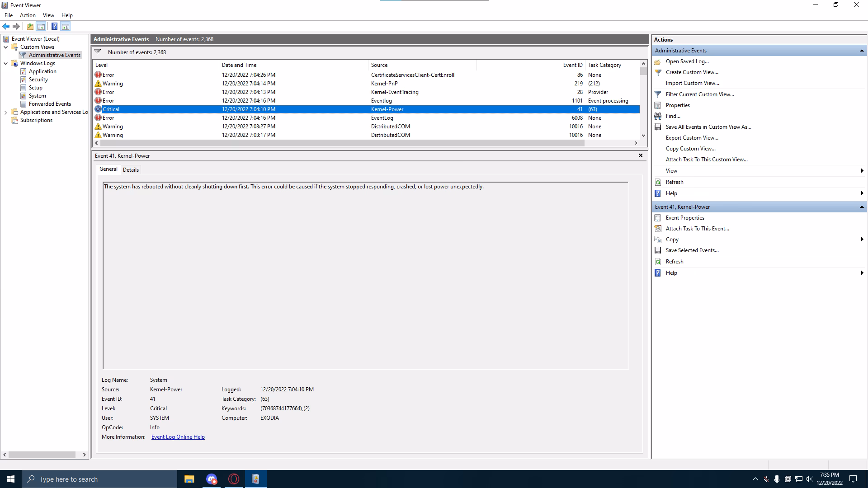Expand Applications and Services Logs node

(5, 112)
